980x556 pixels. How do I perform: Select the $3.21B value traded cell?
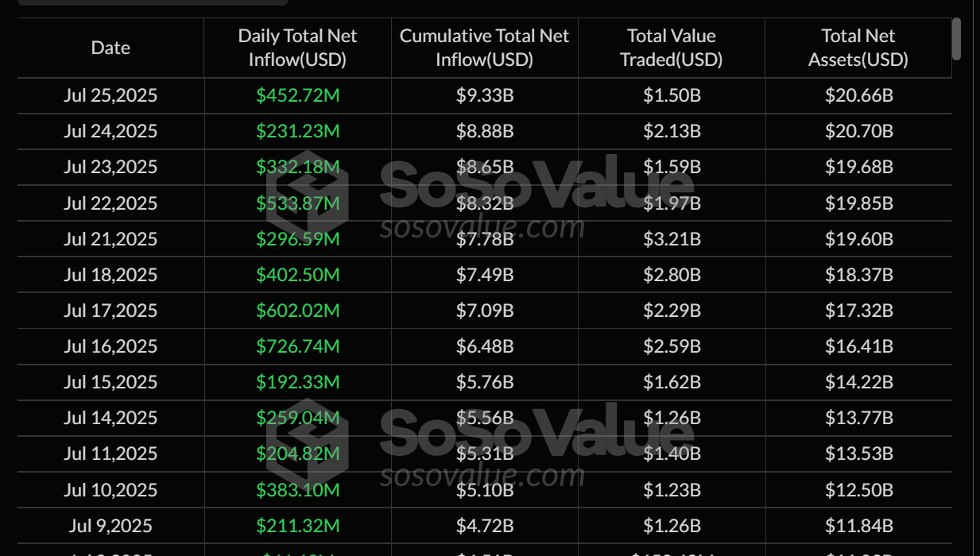click(672, 239)
